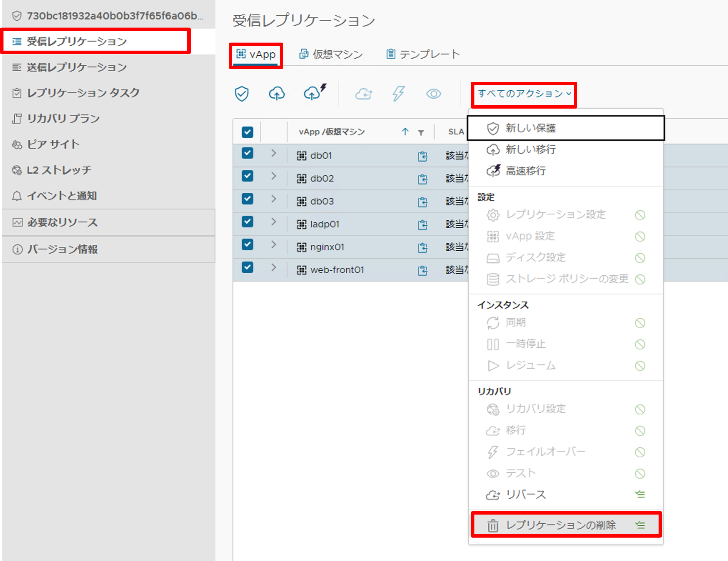728x561 pixels.
Task: Click the ascending sort arrow on vApp column
Action: coord(405,132)
